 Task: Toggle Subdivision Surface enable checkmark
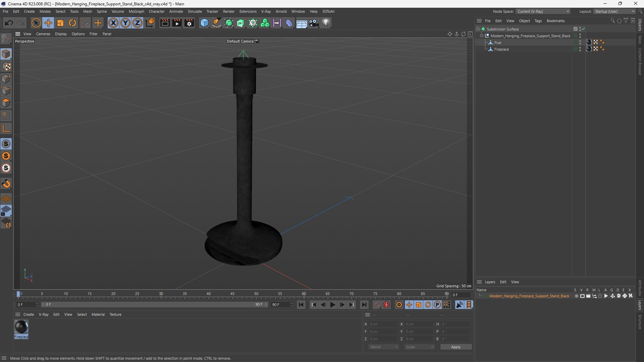point(583,29)
